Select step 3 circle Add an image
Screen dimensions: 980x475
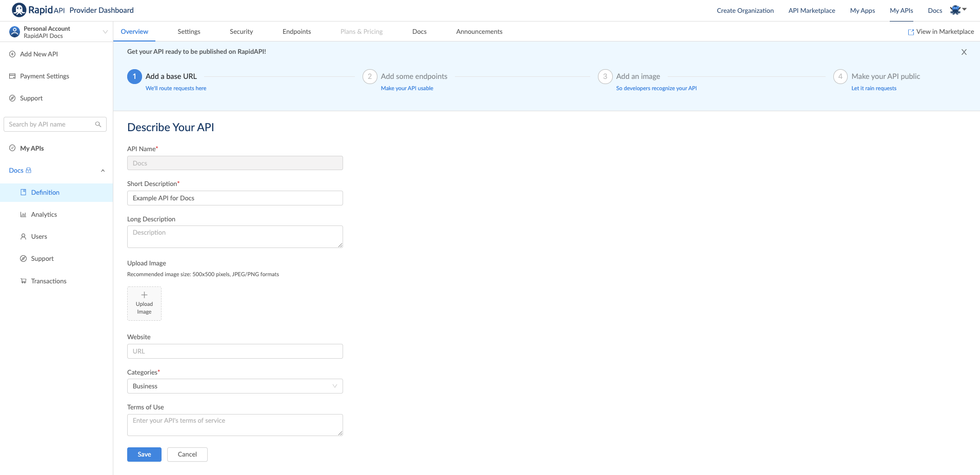tap(605, 76)
